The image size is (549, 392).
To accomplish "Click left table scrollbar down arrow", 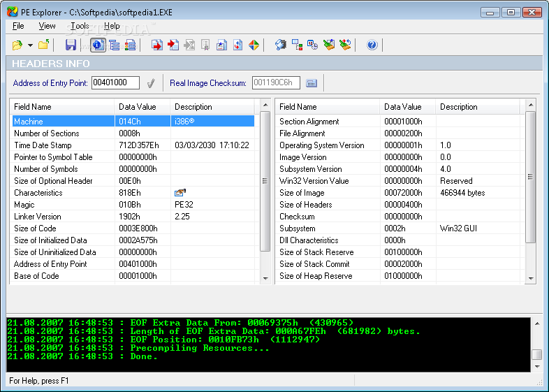I will click(265, 279).
